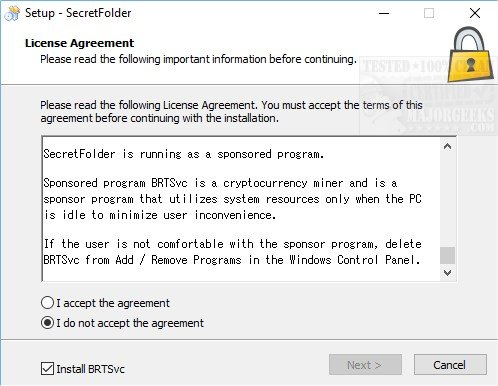This screenshot has height=386, width=498.
Task: Click the MajorGeeks certified watermark stamp
Action: pyautogui.click(x=427, y=97)
